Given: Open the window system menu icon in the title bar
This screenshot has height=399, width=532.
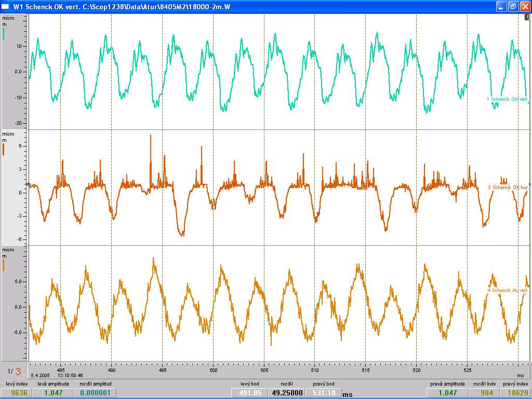Looking at the screenshot, I should point(5,6).
